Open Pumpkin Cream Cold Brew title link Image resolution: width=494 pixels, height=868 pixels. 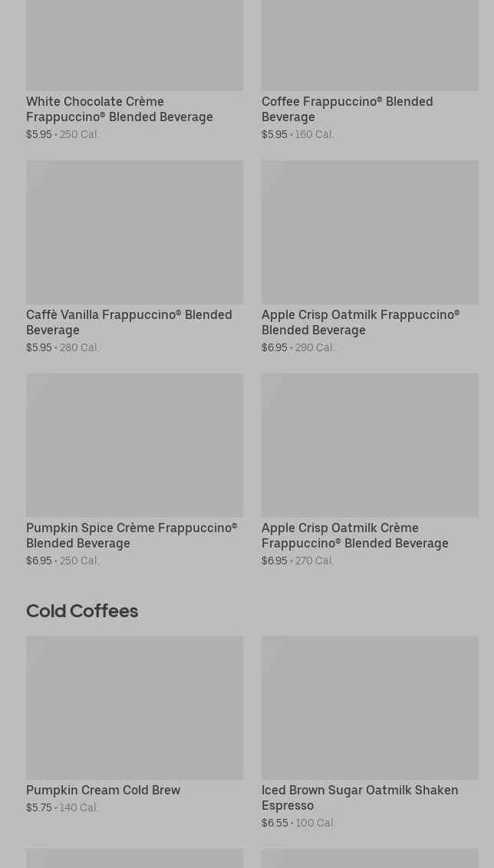(x=103, y=790)
